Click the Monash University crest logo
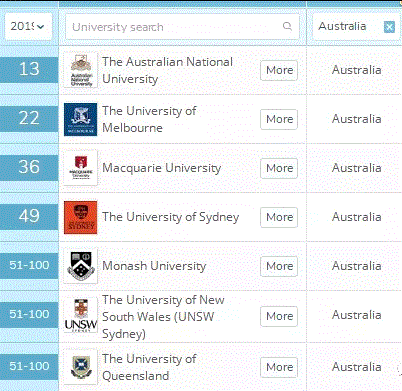 click(81, 266)
